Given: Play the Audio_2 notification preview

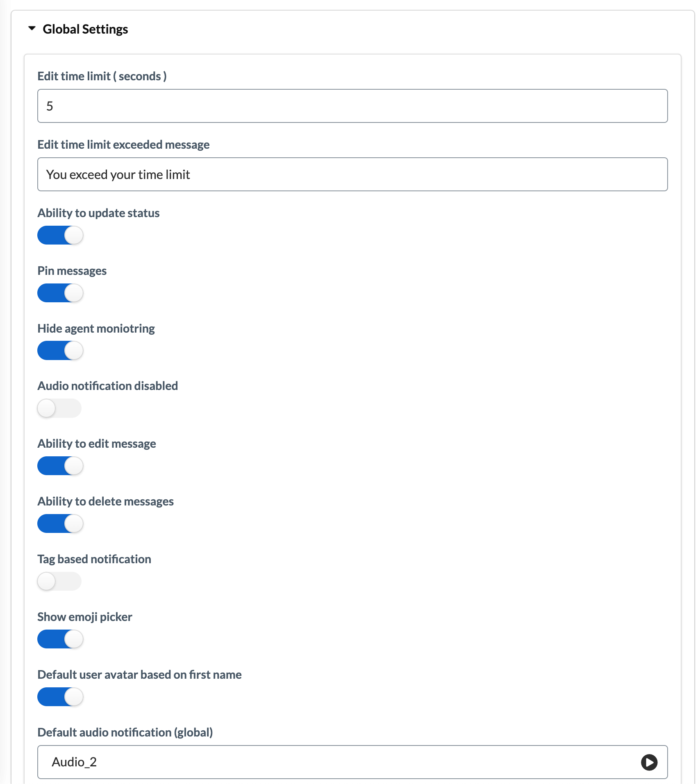Looking at the screenshot, I should pyautogui.click(x=649, y=762).
